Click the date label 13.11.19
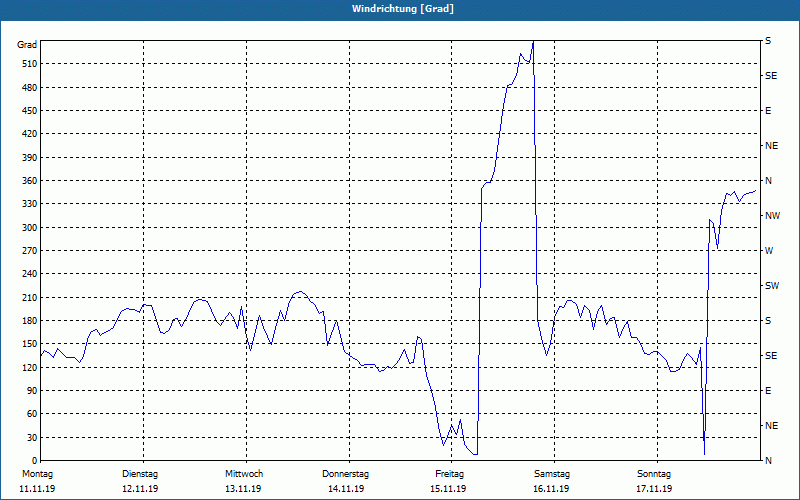The image size is (800, 500). pyautogui.click(x=243, y=489)
